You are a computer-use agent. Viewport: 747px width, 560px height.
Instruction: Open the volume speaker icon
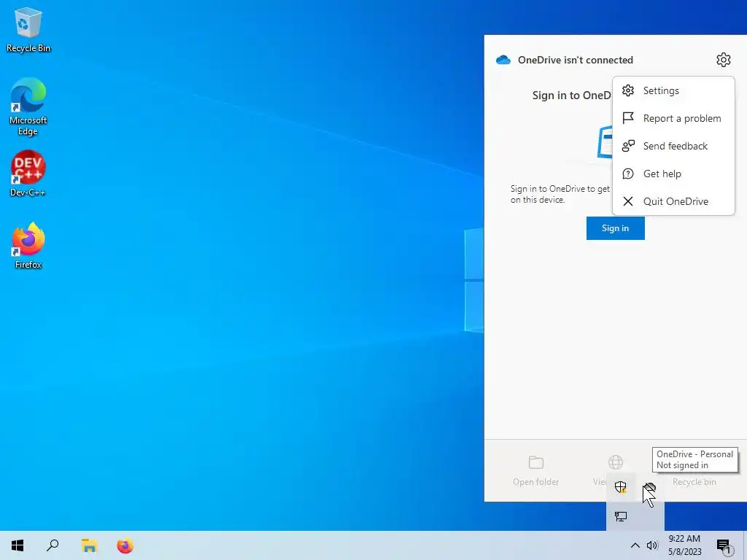(652, 545)
